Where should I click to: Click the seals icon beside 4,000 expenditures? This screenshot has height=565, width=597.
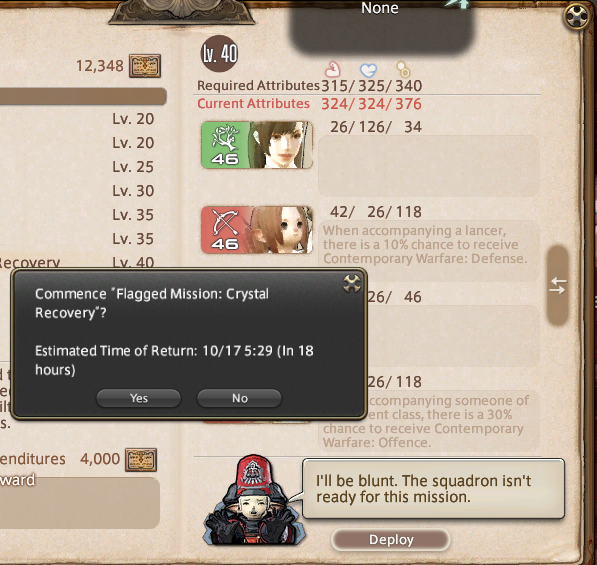coord(141,459)
